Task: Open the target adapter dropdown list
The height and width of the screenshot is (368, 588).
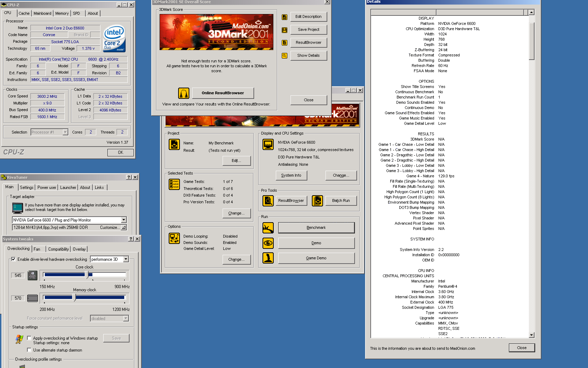Action: (124, 220)
